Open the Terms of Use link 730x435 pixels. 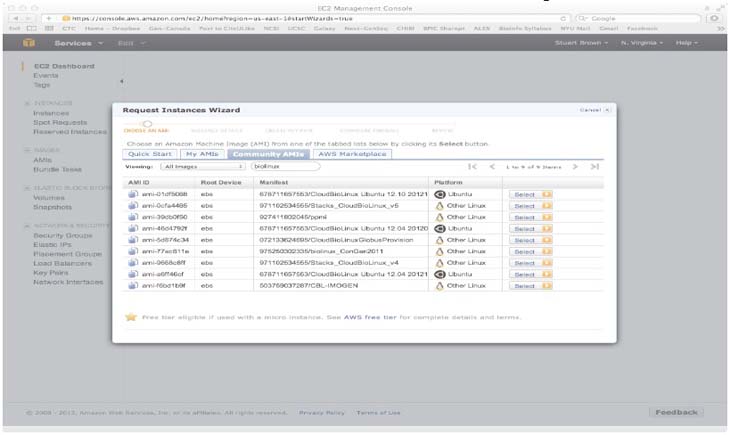(379, 413)
